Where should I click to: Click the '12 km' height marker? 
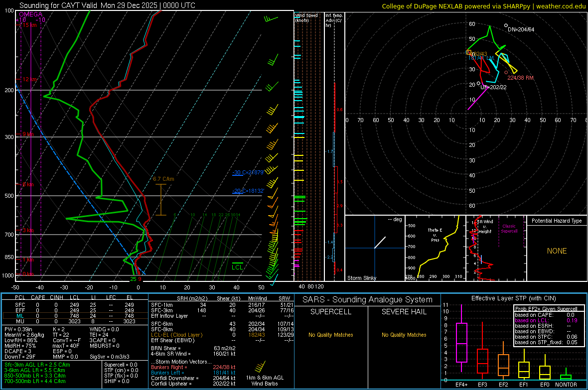point(29,80)
